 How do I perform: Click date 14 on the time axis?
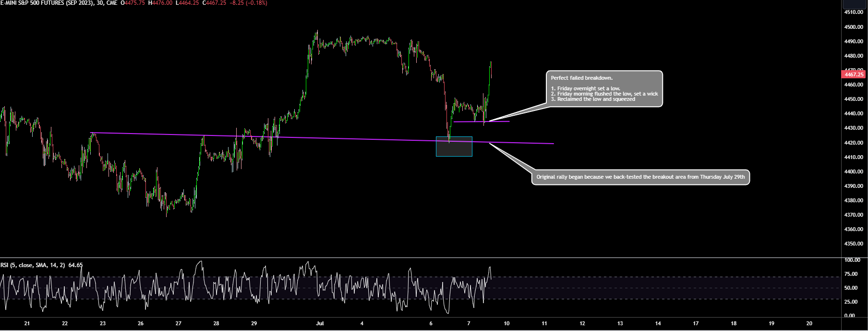(x=658, y=323)
